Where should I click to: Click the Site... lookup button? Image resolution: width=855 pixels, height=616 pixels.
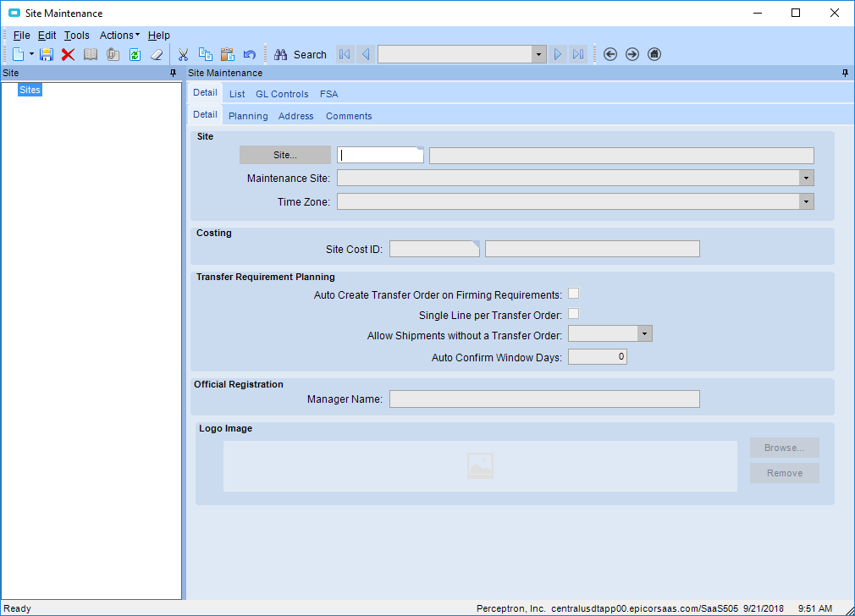284,155
